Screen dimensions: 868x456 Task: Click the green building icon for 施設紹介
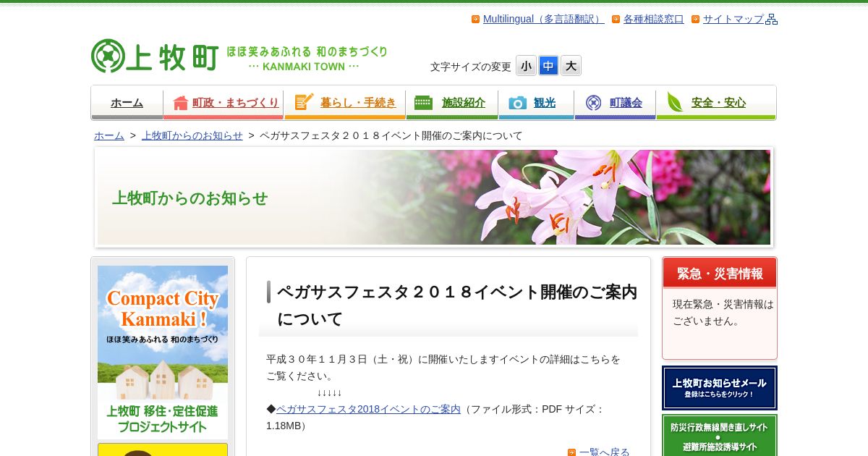pos(423,103)
